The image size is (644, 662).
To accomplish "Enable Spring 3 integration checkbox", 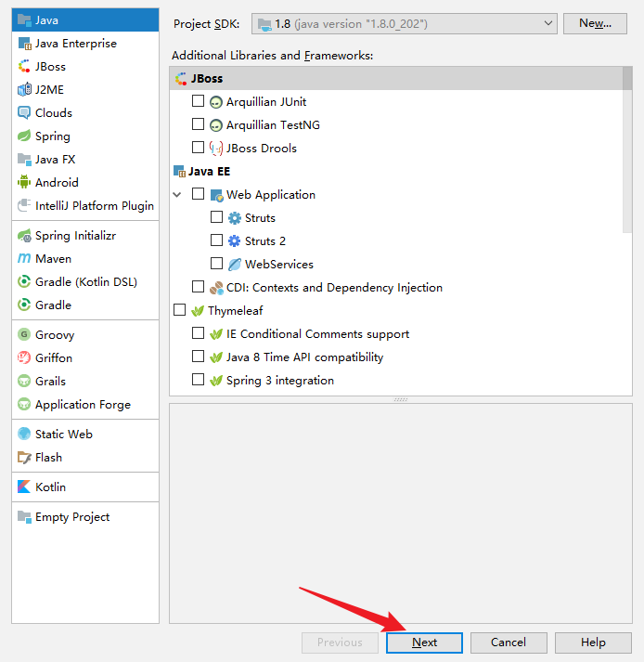I will coord(198,380).
